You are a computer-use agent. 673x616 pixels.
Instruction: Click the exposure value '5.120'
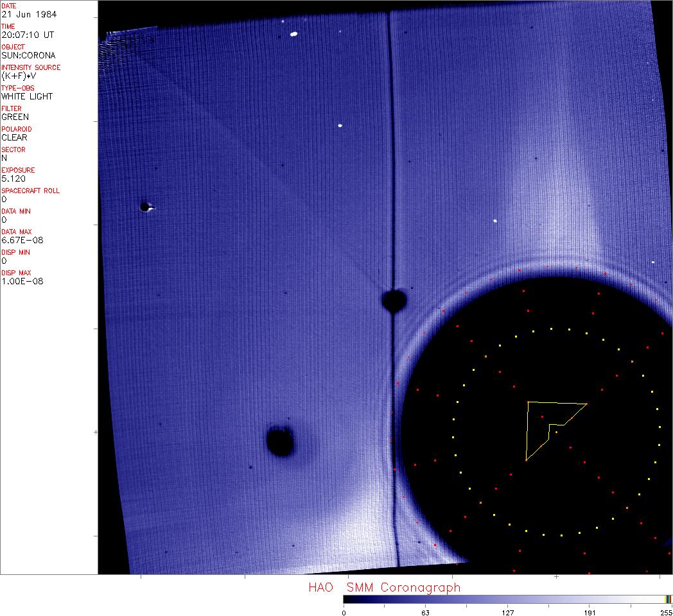click(13, 178)
